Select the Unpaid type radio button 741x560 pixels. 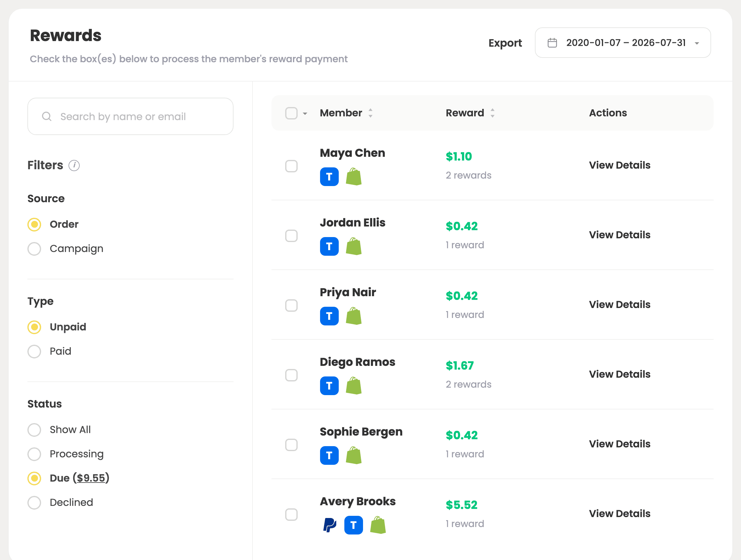pos(34,327)
